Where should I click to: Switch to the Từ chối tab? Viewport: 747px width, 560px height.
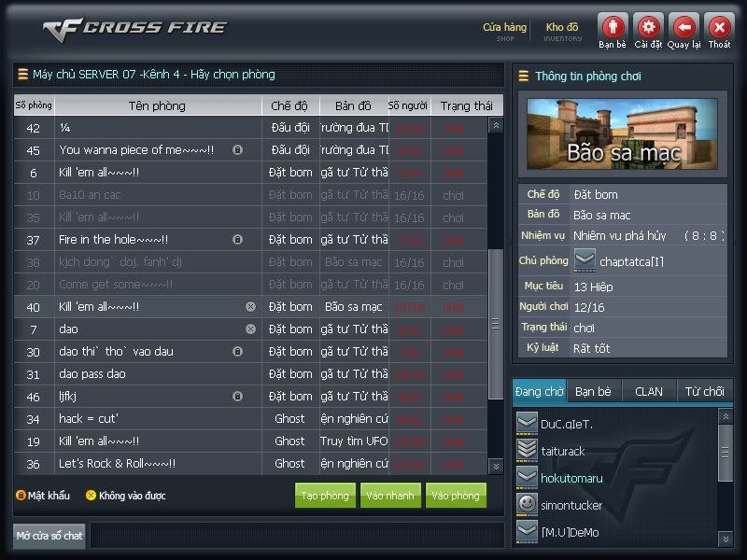(704, 392)
